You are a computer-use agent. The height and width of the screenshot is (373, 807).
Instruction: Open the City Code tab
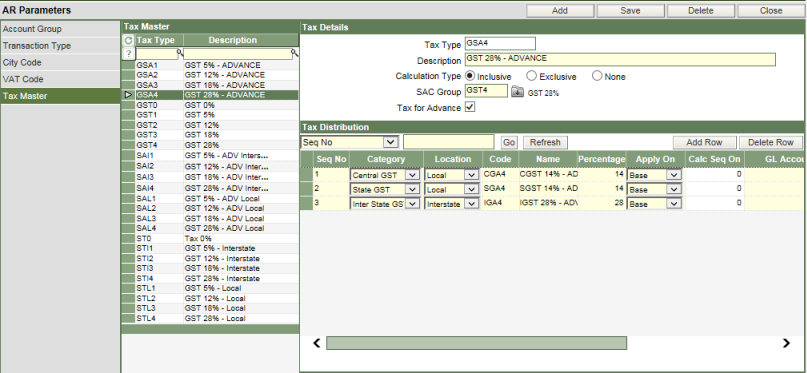pyautogui.click(x=60, y=62)
